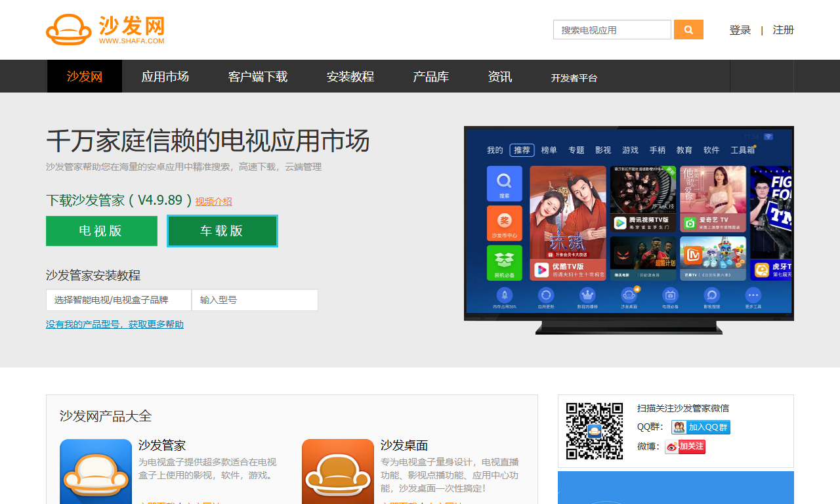The height and width of the screenshot is (504, 840).
Task: Expand the 选择智能电视/电视盒子品牌 dropdown
Action: pos(119,300)
